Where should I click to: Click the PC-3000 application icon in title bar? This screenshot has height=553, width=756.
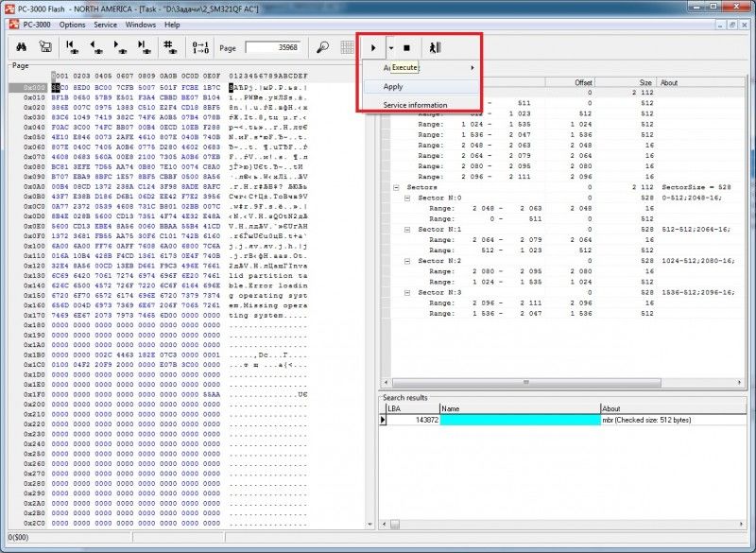click(9, 9)
